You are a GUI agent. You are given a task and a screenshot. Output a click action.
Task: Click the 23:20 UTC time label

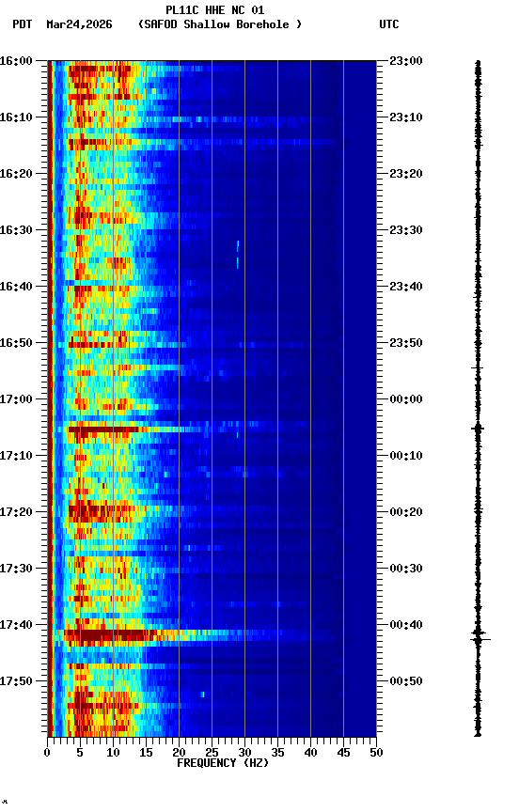click(406, 174)
